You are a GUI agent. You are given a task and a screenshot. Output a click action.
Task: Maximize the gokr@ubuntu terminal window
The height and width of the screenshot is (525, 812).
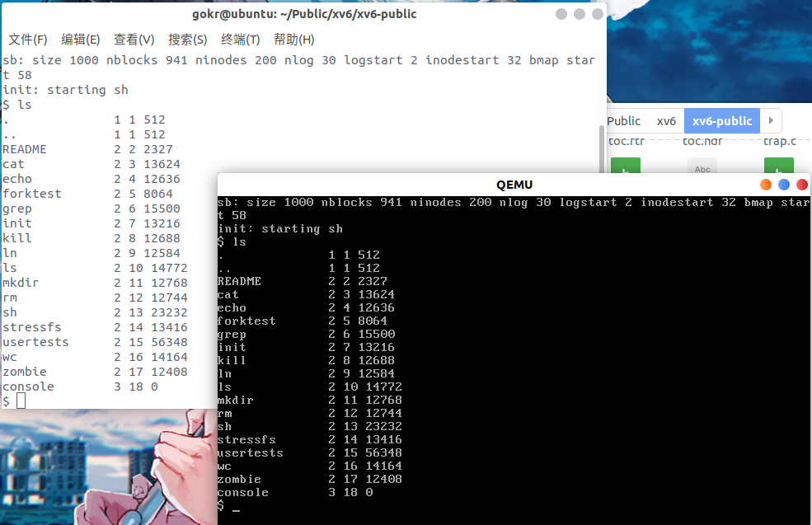click(580, 15)
